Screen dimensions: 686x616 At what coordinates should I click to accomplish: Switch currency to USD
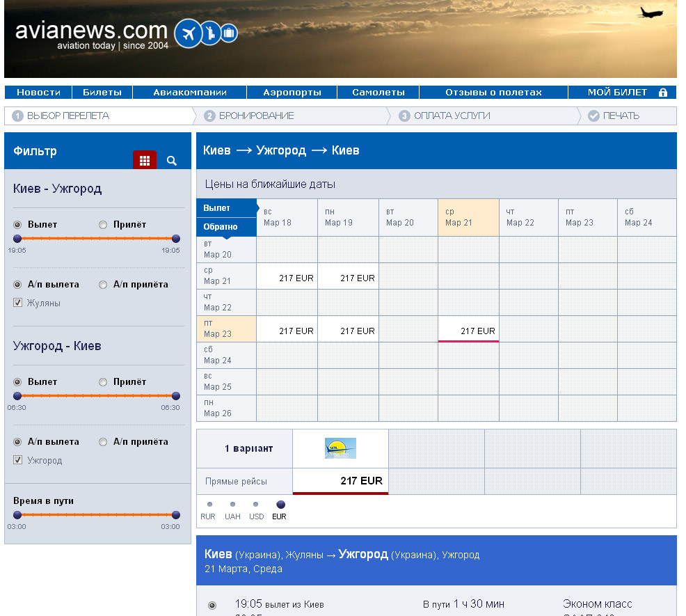(256, 505)
